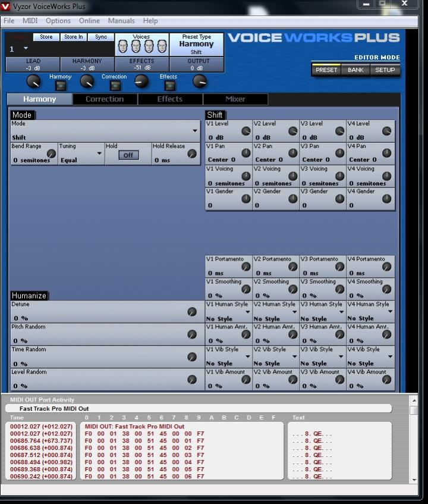Open the Online menu
Viewport: 428px width, 504px height.
pyautogui.click(x=89, y=21)
